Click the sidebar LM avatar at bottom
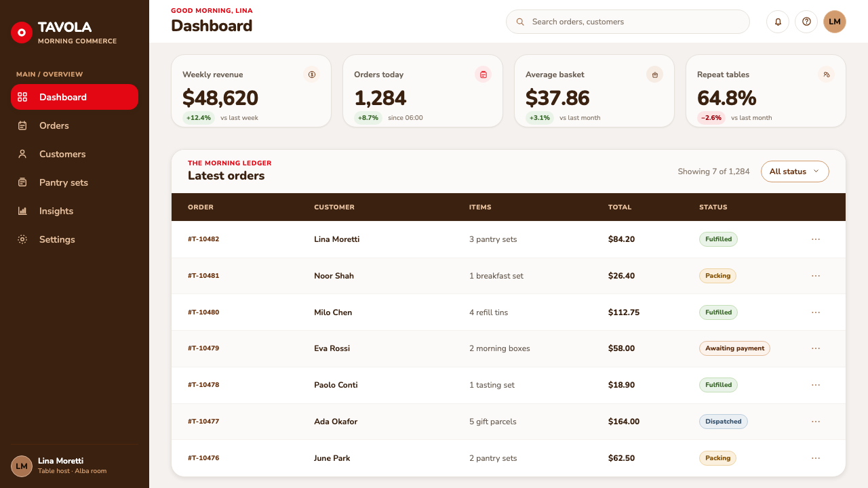The width and height of the screenshot is (868, 488). [22, 466]
